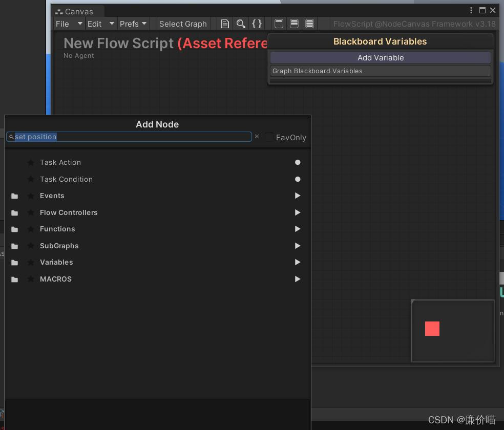Viewport: 504px width, 430px height.
Task: Open the Events category label
Action: coord(52,196)
